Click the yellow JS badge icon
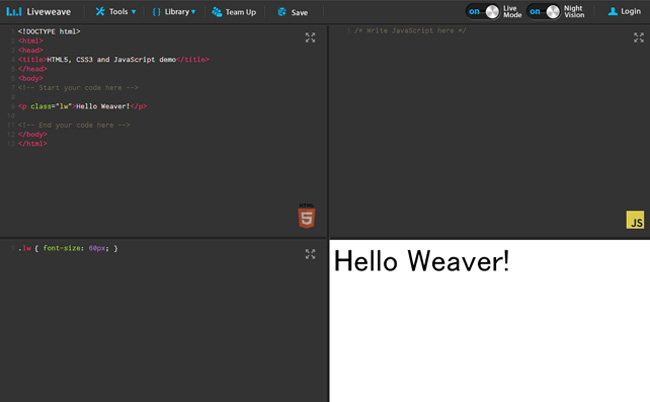Image resolution: width=650 pixels, height=402 pixels. pyautogui.click(x=635, y=220)
